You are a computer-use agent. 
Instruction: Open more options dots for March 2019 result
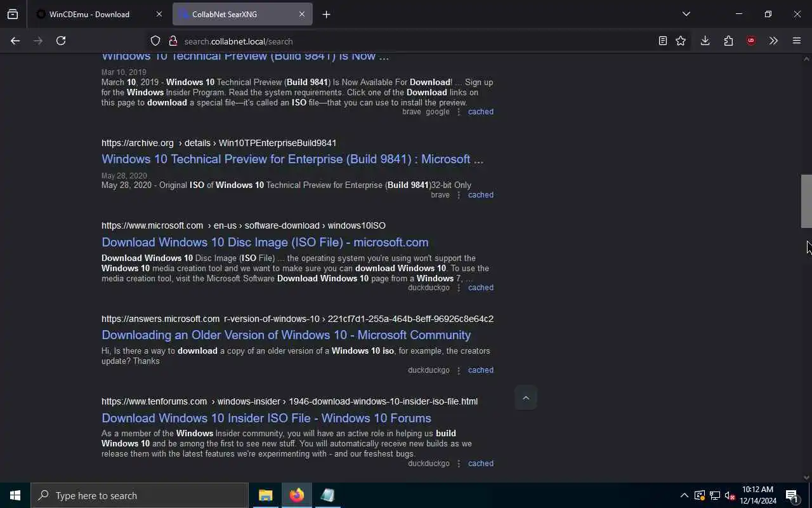pos(459,112)
